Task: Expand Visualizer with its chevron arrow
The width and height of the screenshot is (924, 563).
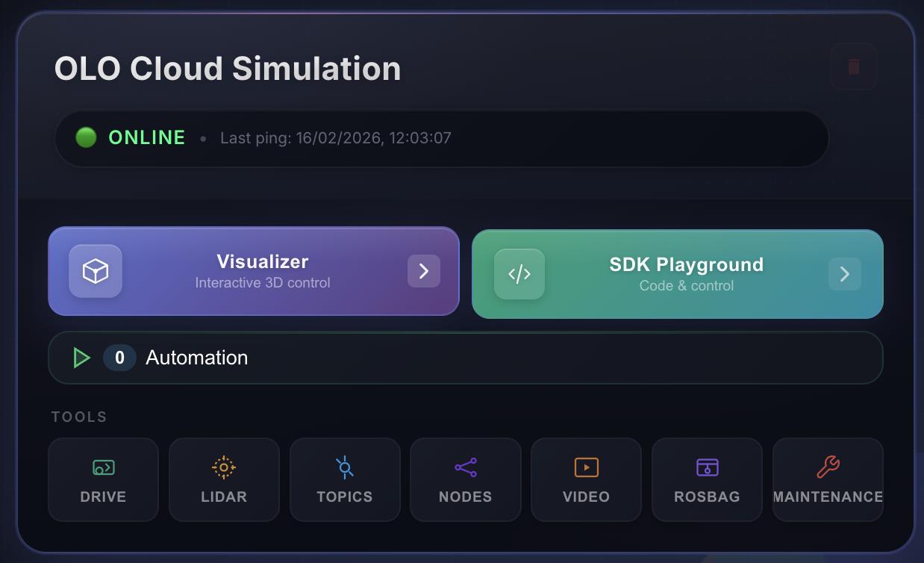Action: [424, 271]
